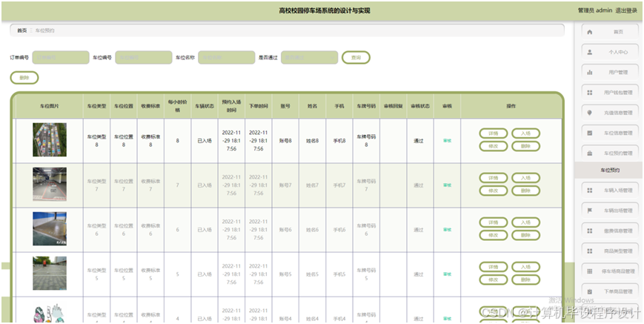Open the 商品类型管理 sidebar menu
Screen dimensions: 644x324
(x=610, y=251)
